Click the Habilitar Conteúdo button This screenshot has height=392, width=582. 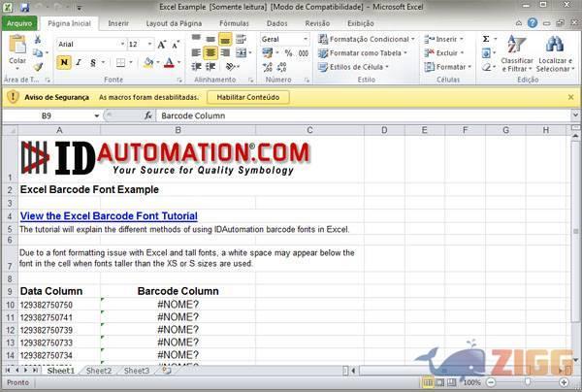tap(248, 97)
